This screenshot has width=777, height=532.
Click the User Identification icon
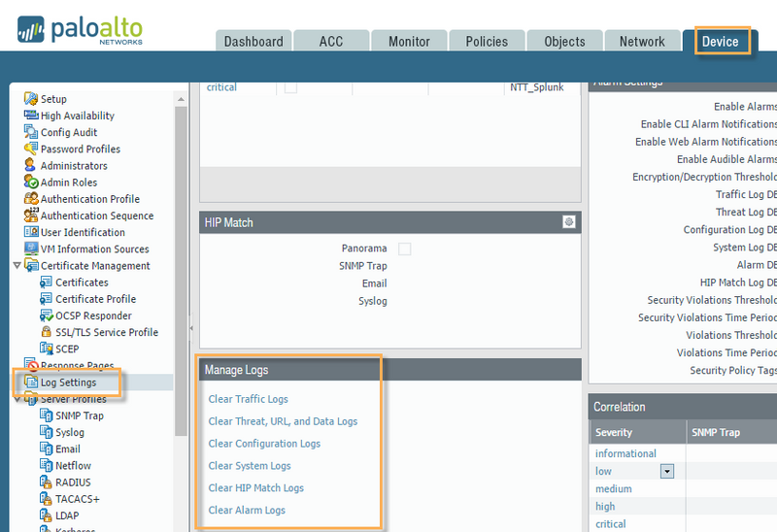click(x=31, y=232)
